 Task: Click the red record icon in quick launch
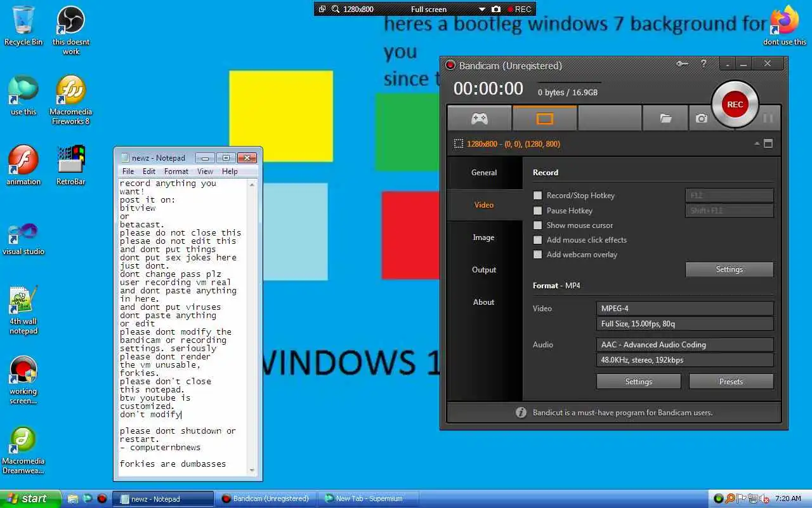(102, 498)
